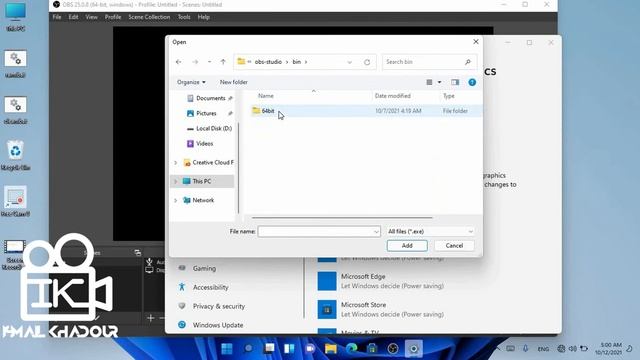Select Network in navigation pane
Image resolution: width=640 pixels, height=360 pixels.
pyautogui.click(x=203, y=200)
